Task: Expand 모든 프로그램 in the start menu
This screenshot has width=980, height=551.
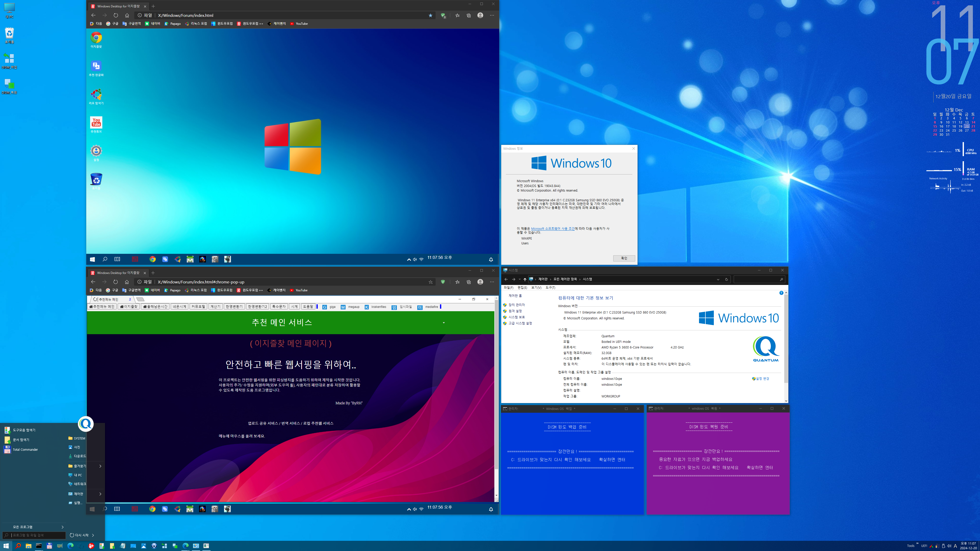Action: click(33, 527)
